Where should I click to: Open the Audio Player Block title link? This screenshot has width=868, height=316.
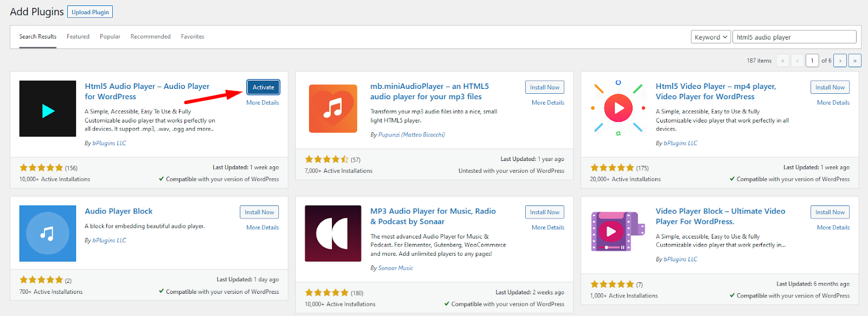[x=119, y=211]
